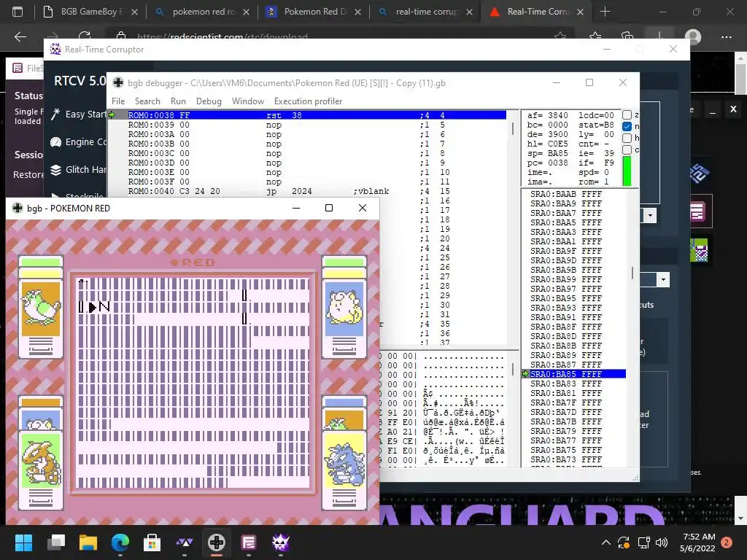Screen dimensions: 747x560
Task: Open the Windows Start menu
Action: tap(24, 542)
